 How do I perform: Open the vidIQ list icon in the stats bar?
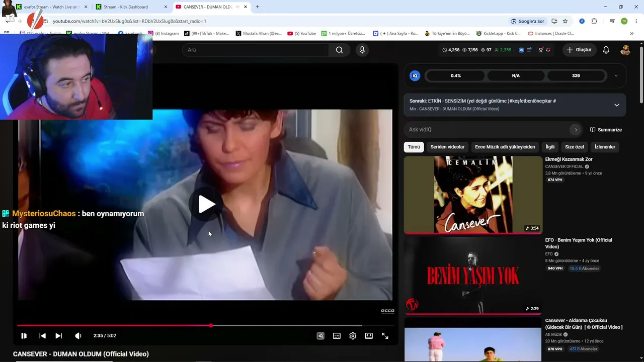[x=529, y=50]
